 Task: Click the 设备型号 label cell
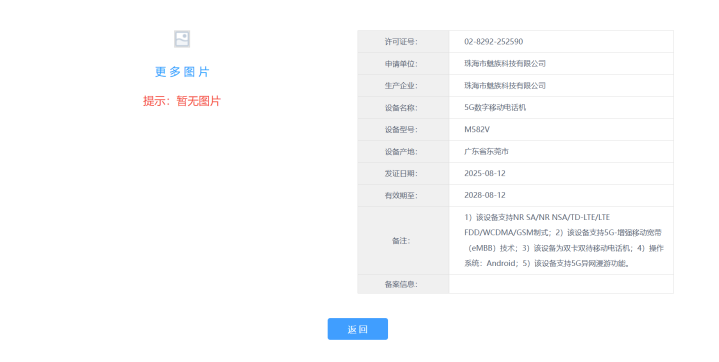(403, 130)
